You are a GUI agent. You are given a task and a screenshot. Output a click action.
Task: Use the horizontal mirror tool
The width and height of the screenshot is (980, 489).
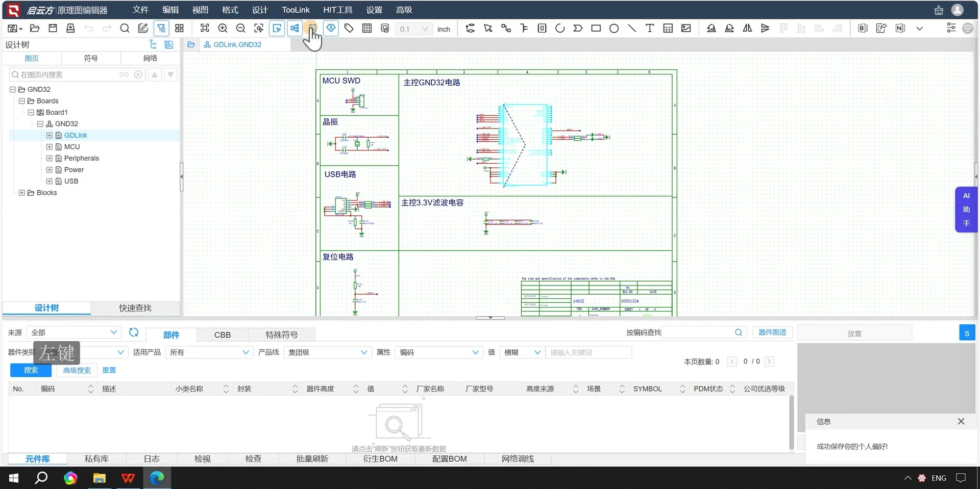click(x=747, y=28)
